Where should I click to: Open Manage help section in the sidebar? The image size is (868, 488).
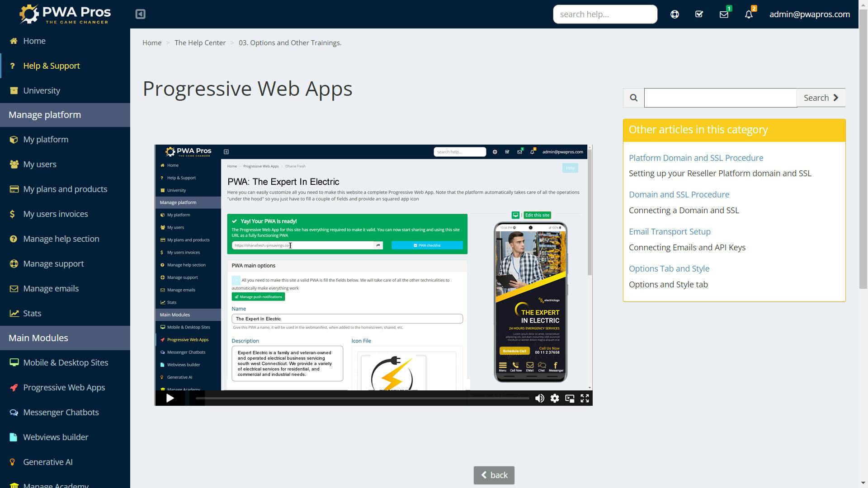click(x=61, y=239)
